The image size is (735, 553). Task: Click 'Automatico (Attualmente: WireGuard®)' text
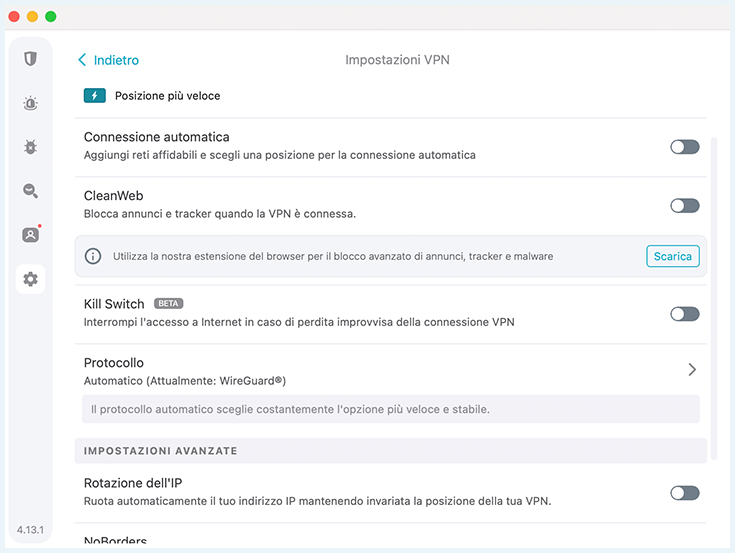tap(185, 381)
